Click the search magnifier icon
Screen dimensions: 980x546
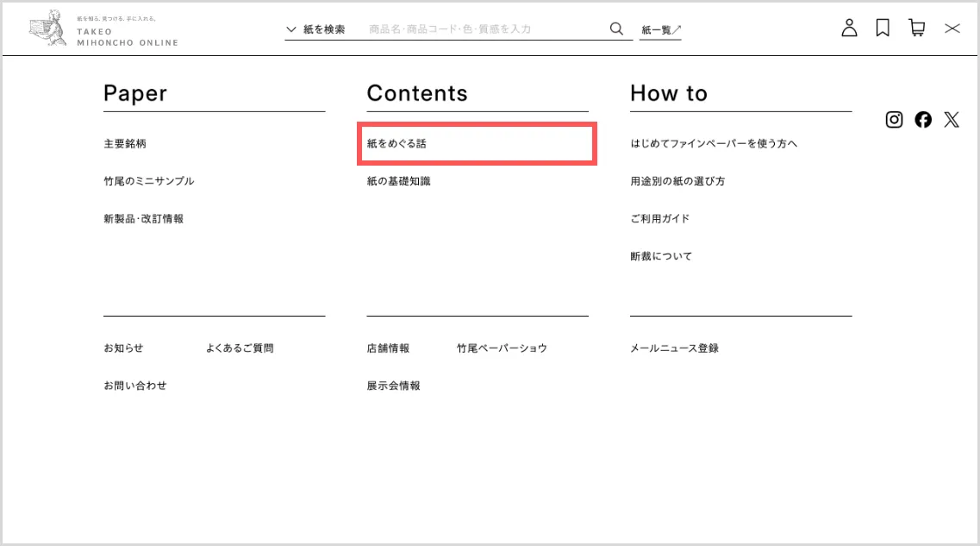click(x=616, y=28)
